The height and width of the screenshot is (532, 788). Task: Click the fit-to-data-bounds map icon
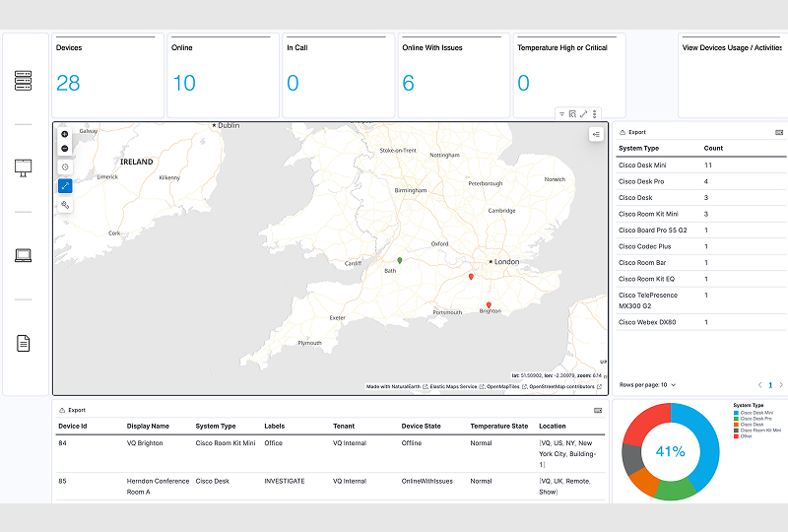tap(65, 167)
